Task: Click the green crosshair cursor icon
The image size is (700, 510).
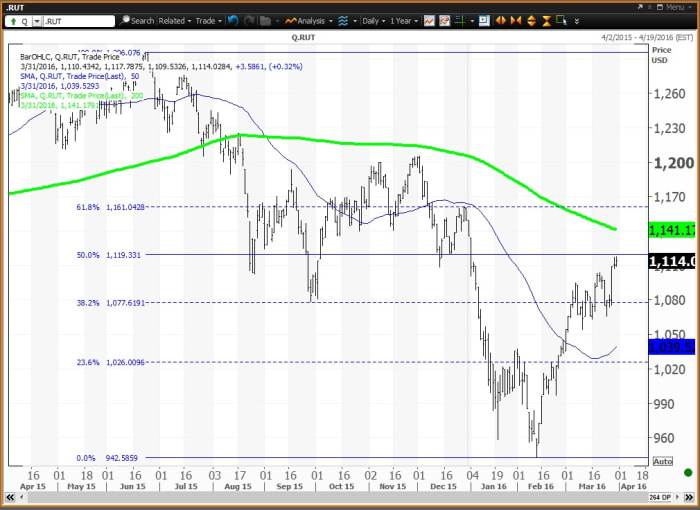Action: pos(460,21)
